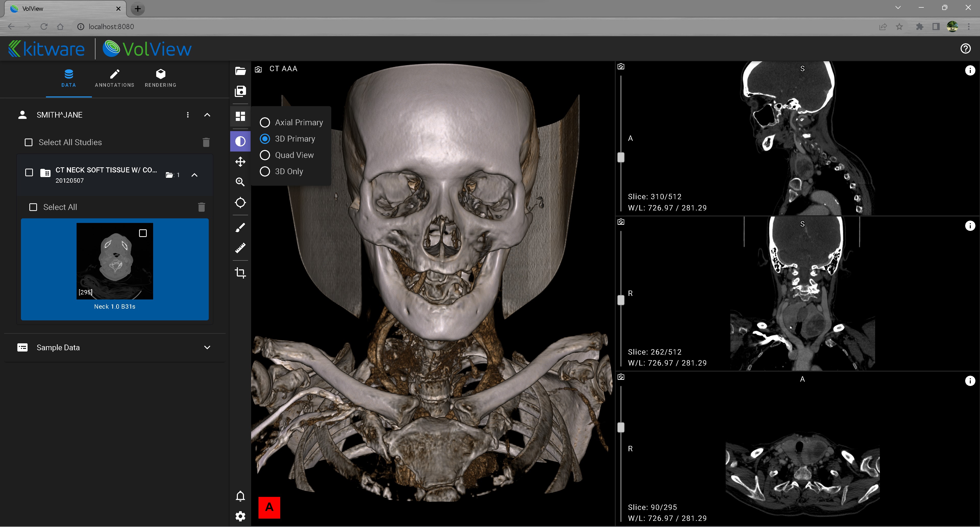Open a new browser tab
This screenshot has width=980, height=527.
click(x=138, y=9)
